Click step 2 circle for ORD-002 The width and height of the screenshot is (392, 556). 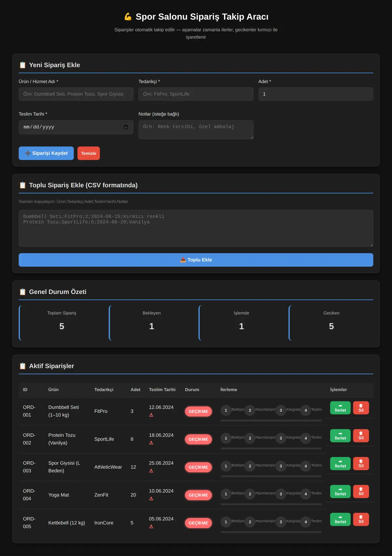(x=250, y=438)
